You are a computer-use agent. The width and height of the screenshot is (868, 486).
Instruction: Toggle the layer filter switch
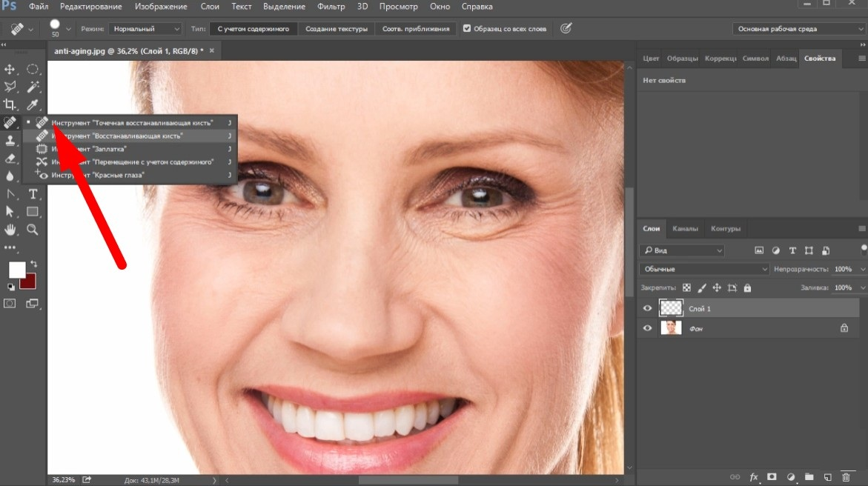coord(863,249)
